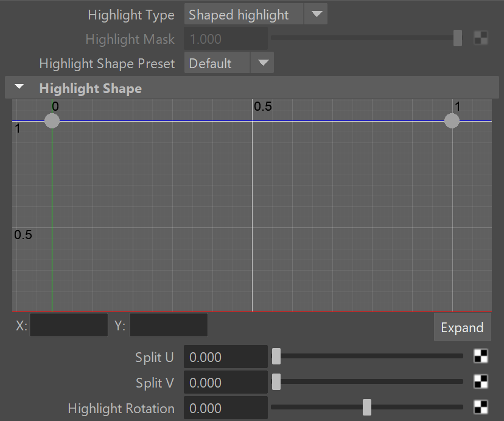Click the Split V slider handle
This screenshot has width=504, height=421.
[276, 382]
